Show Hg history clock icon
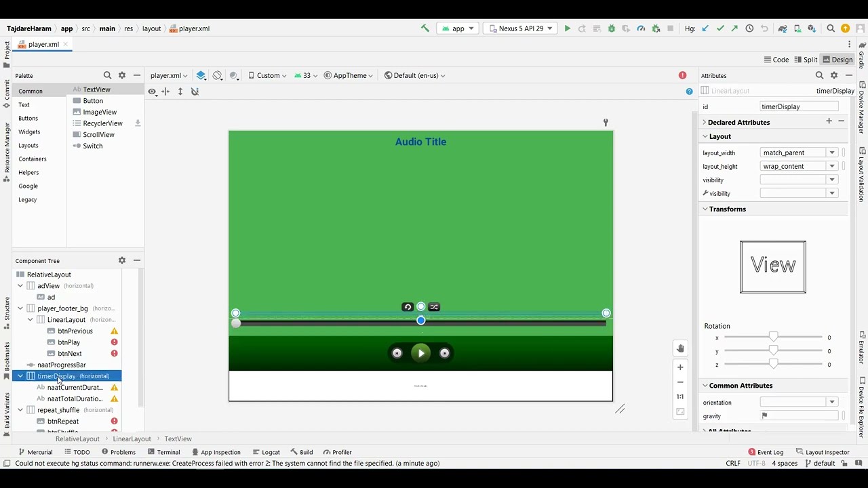868x488 pixels. click(749, 28)
